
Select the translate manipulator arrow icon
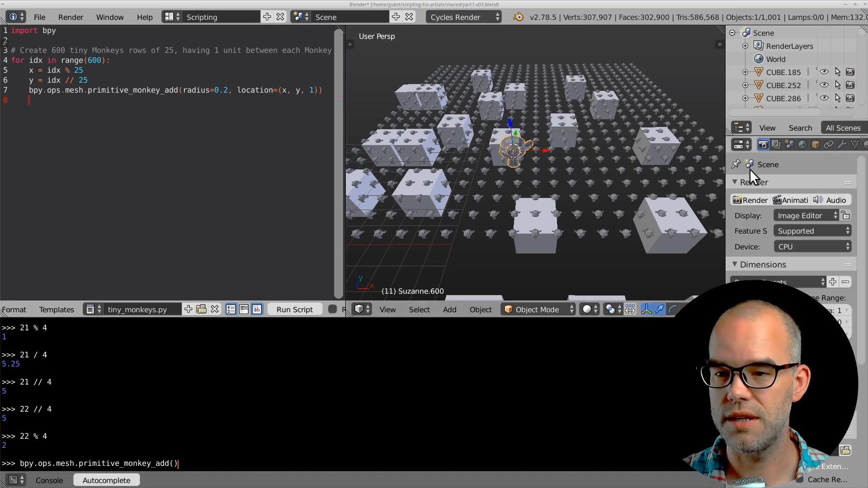[660, 310]
